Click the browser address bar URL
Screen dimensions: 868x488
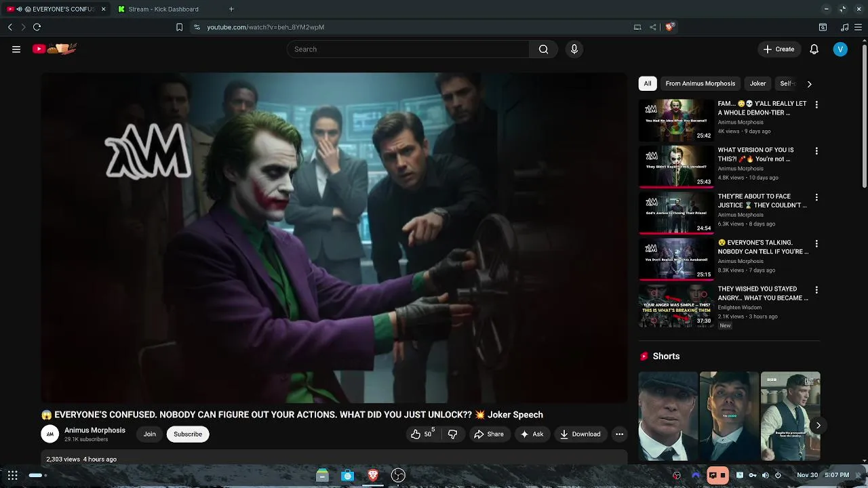(x=265, y=27)
